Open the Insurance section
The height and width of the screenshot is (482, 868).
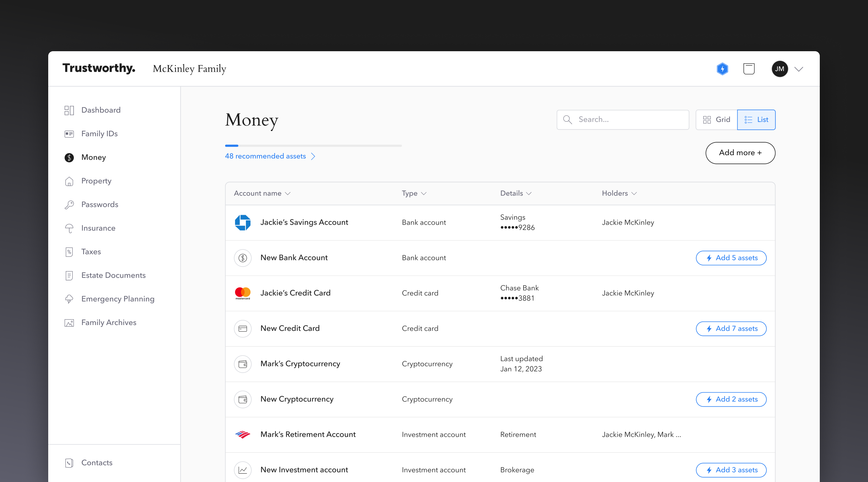pos(98,228)
